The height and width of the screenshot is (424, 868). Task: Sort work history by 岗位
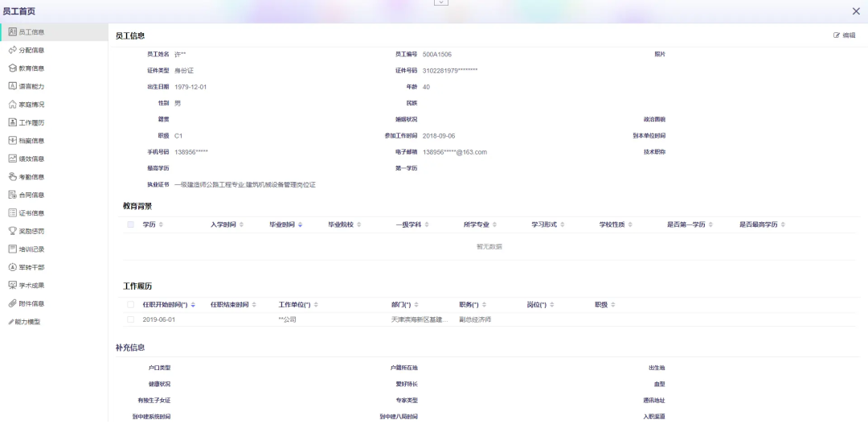click(x=552, y=305)
